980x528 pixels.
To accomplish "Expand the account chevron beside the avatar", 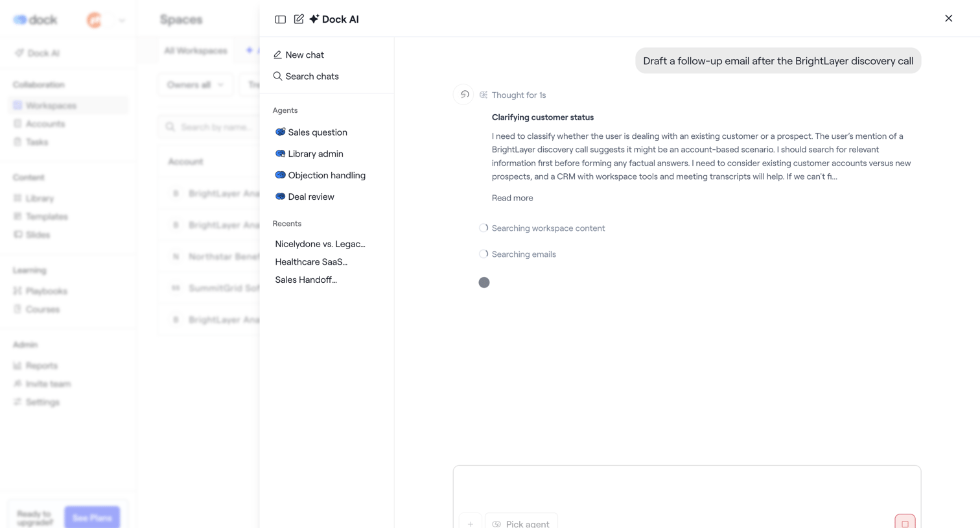I will point(122,20).
